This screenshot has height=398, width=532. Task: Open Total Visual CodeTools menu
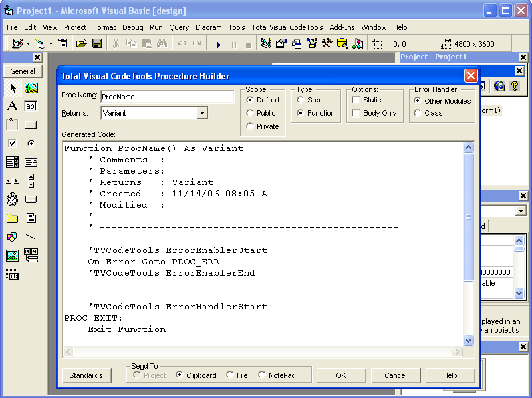(x=287, y=27)
